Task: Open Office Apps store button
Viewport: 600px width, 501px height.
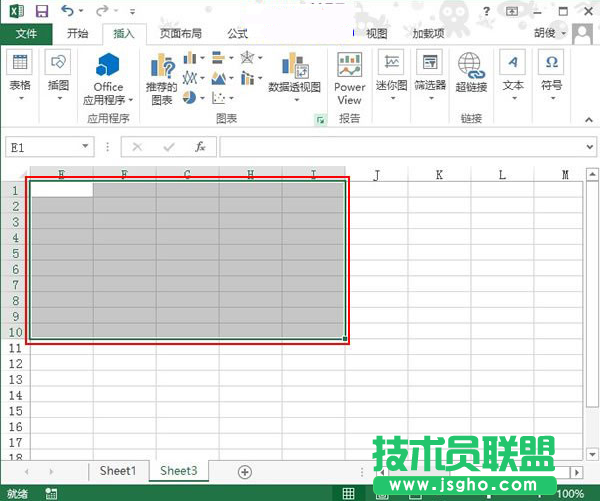Action: 108,79
